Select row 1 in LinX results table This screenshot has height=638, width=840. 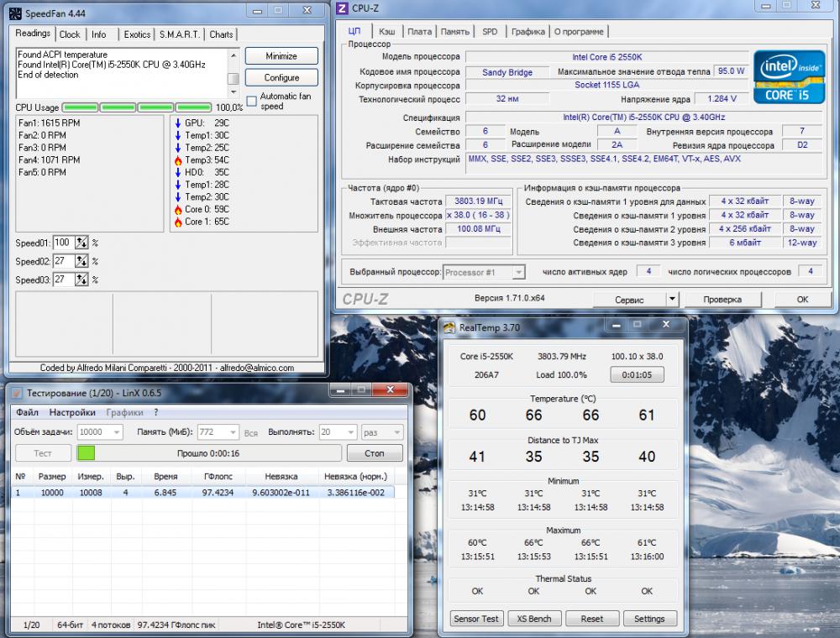coord(202,493)
